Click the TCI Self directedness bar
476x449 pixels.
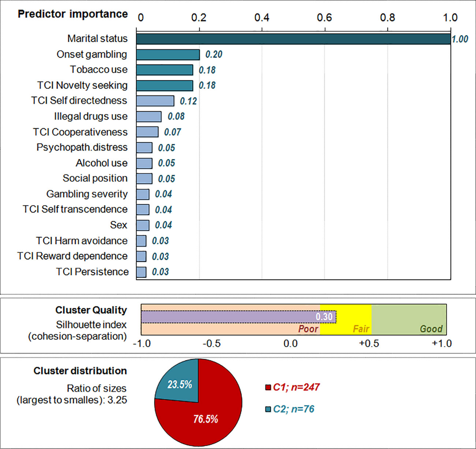pyautogui.click(x=155, y=101)
